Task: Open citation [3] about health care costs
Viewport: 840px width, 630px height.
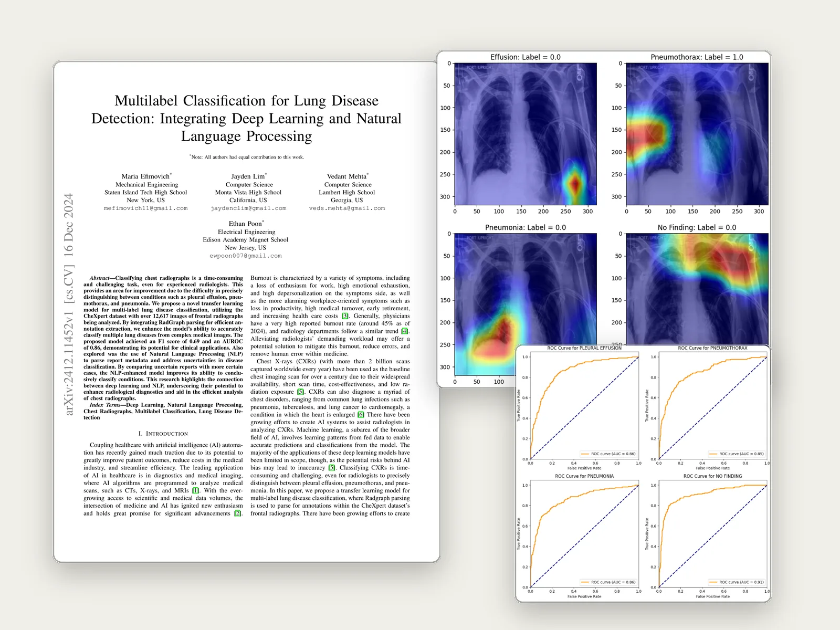Action: click(x=345, y=316)
